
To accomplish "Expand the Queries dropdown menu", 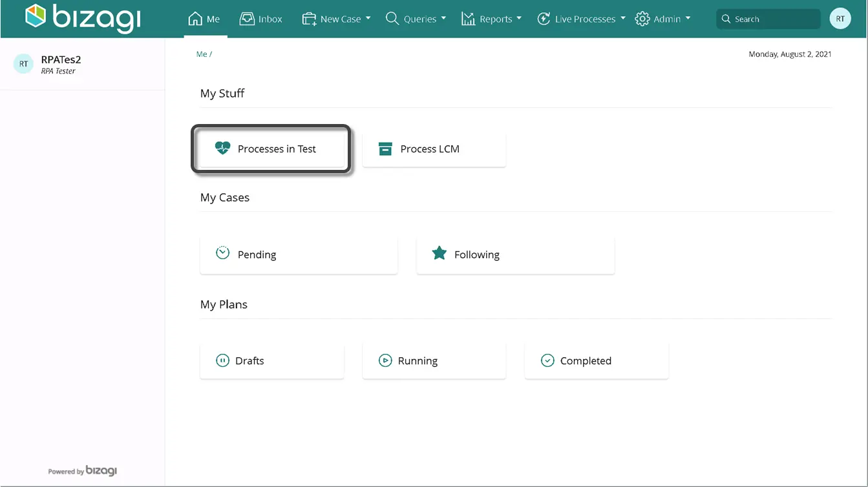I will pyautogui.click(x=416, y=19).
